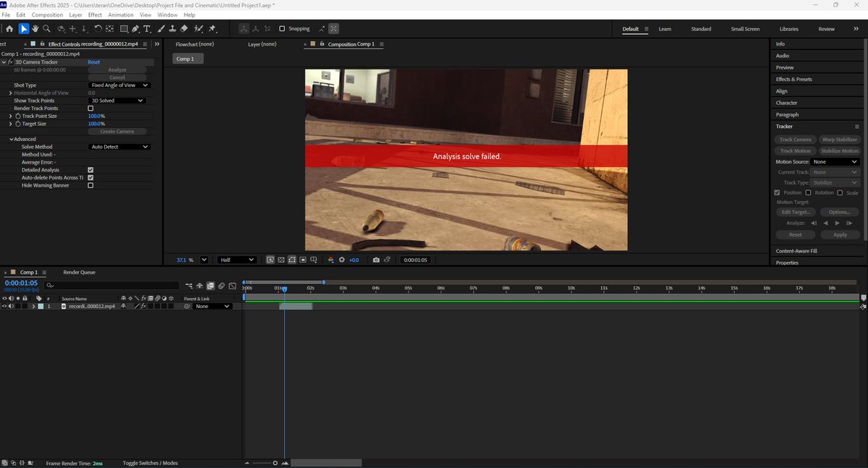Image resolution: width=868 pixels, height=468 pixels.
Task: Open Motion Source dropdown in Tracker
Action: [835, 162]
